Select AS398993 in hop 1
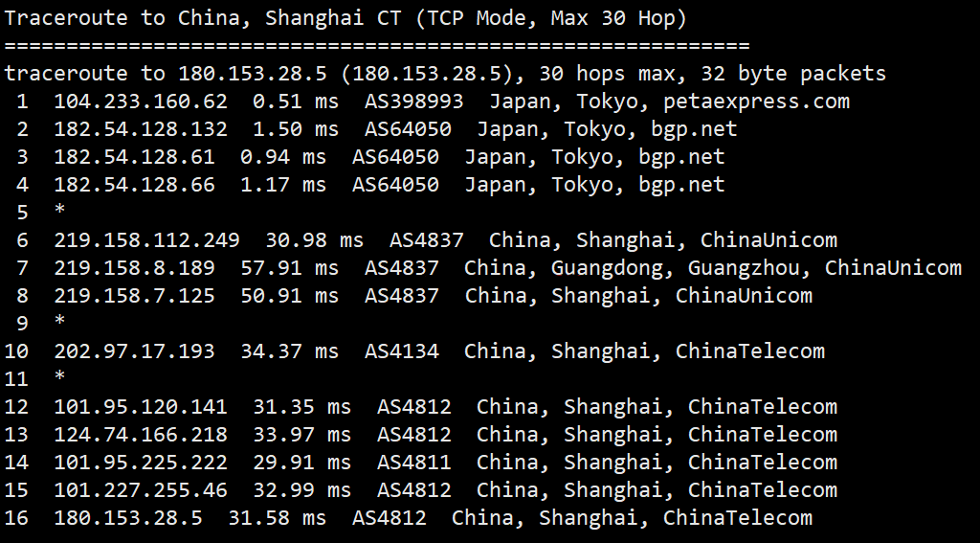980x543 pixels. point(413,101)
